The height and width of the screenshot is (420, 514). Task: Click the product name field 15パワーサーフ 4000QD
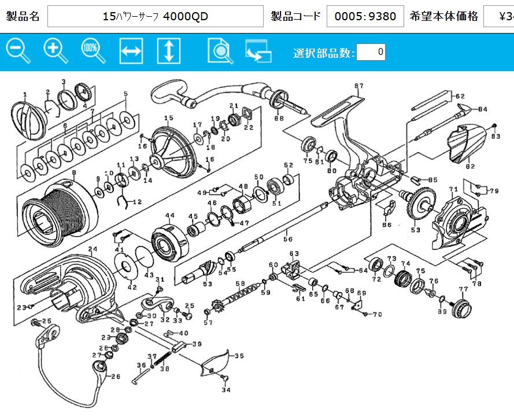pos(156,16)
